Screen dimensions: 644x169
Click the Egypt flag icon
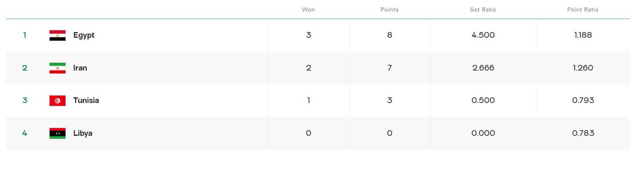click(57, 35)
